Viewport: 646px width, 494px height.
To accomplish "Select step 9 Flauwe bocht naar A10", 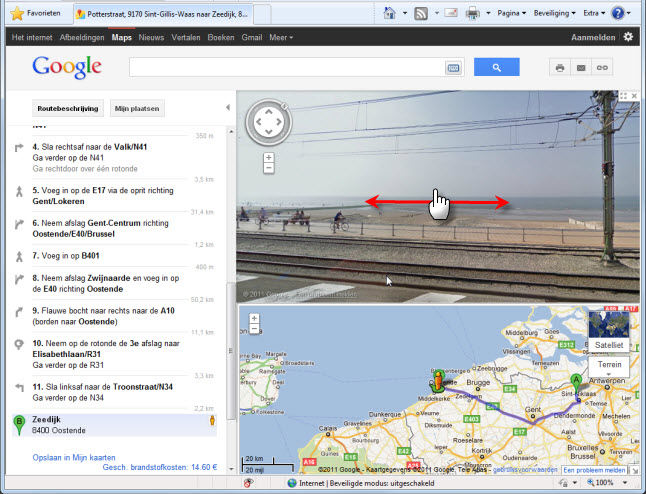I will 114,316.
